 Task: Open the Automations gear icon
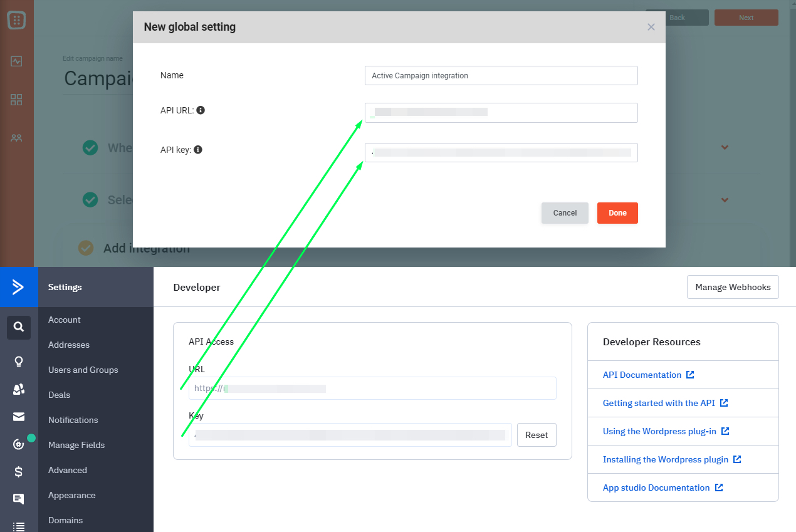coord(19,444)
